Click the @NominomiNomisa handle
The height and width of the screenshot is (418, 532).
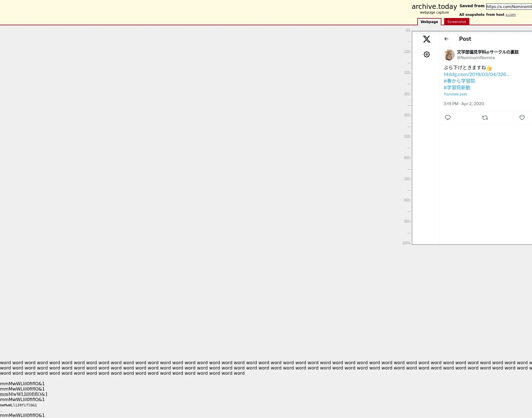[475, 58]
